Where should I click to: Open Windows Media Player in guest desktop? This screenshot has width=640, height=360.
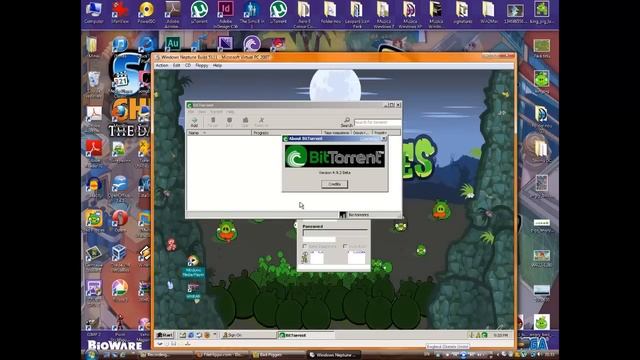[x=193, y=266]
